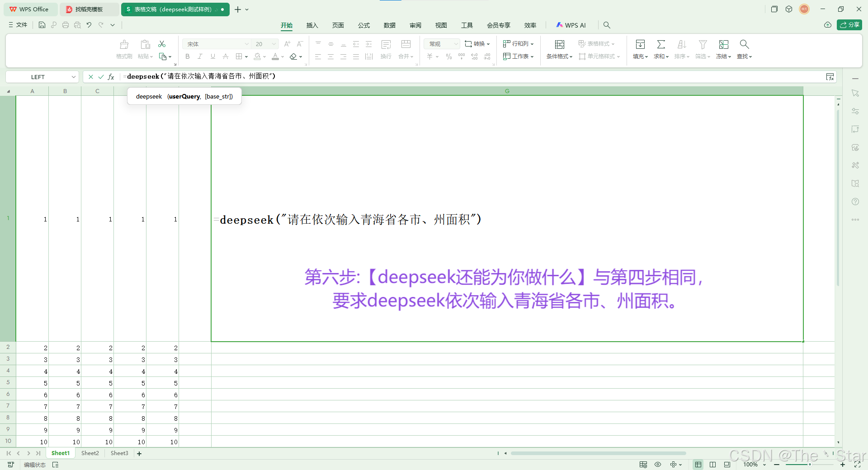Click the increase indent icon
The width and height of the screenshot is (868, 470).
368,44
